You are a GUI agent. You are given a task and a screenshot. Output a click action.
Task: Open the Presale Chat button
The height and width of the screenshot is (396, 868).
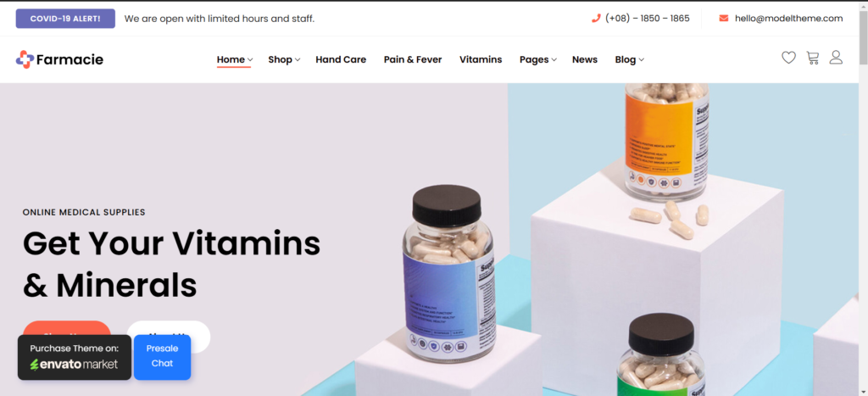[x=162, y=357]
